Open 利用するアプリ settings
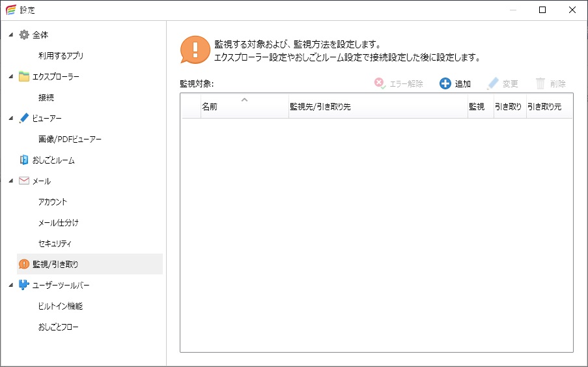588x367 pixels. click(61, 56)
